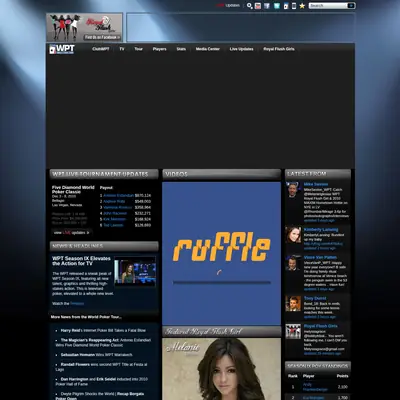
Task: Open the Antonio Esfandiari payout link
Action: pyautogui.click(x=118, y=195)
